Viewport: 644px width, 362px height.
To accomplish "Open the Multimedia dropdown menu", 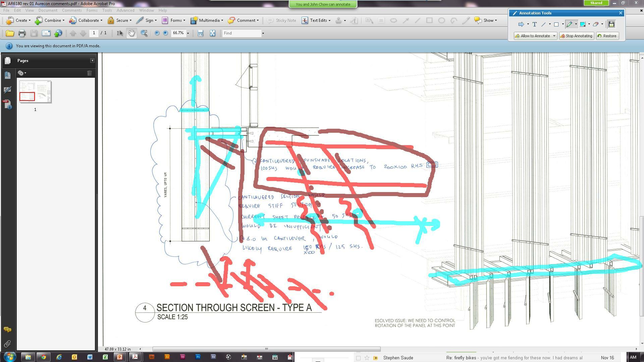I will pyautogui.click(x=207, y=20).
